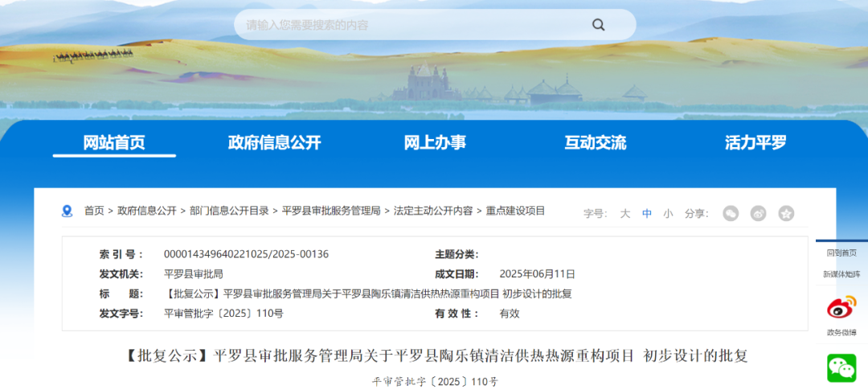Go to 首页 in the breadcrumb
Screen dimensions: 868x390
click(94, 211)
